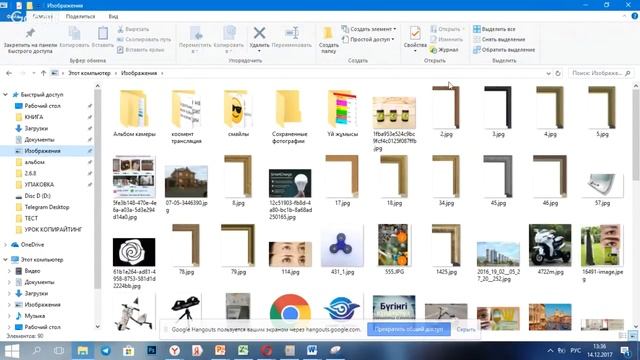
Task: Click the Back navigation arrow
Action: click(9, 73)
